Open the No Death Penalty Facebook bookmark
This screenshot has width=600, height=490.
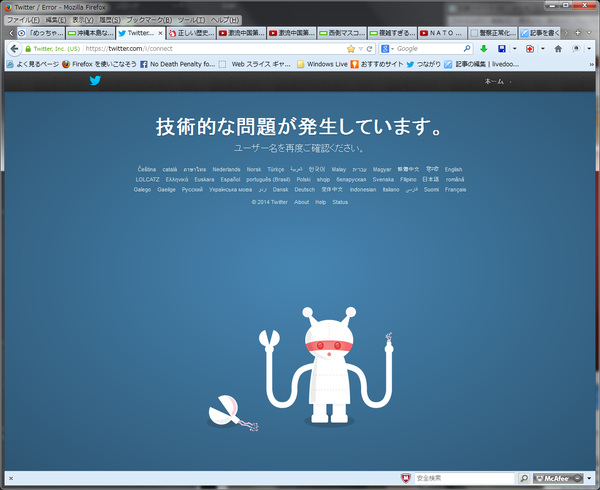pyautogui.click(x=178, y=64)
